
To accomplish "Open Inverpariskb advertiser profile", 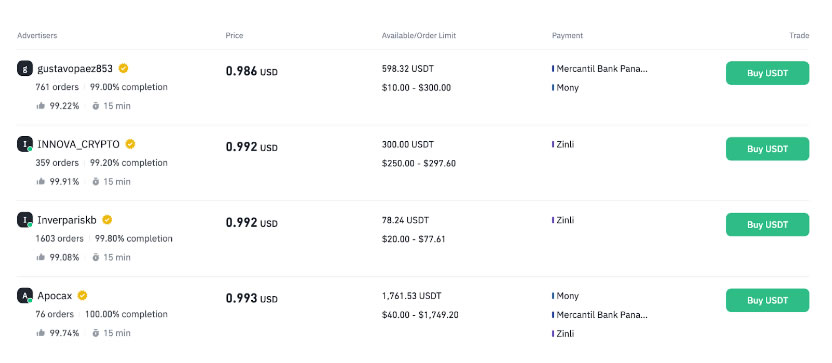I will (67, 220).
